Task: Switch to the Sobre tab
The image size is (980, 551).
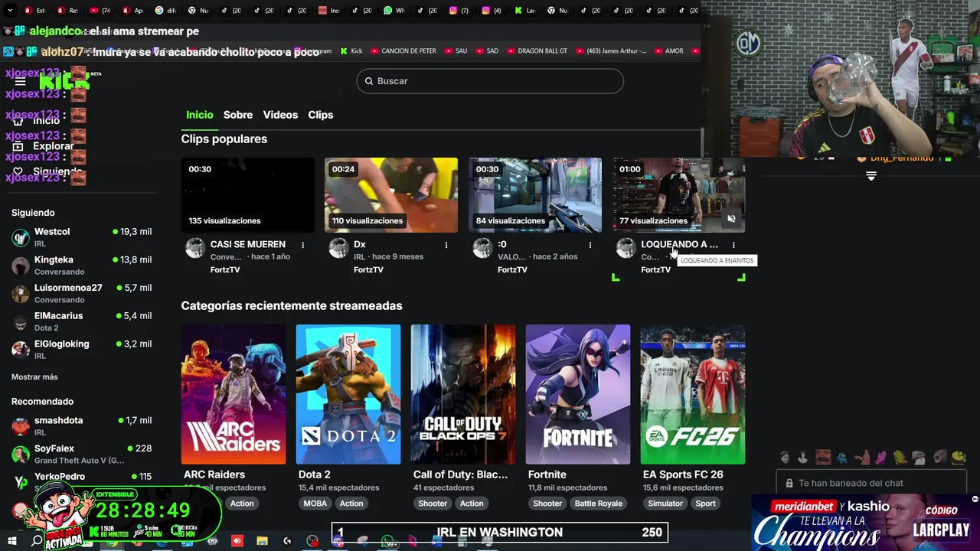Action: click(x=238, y=115)
